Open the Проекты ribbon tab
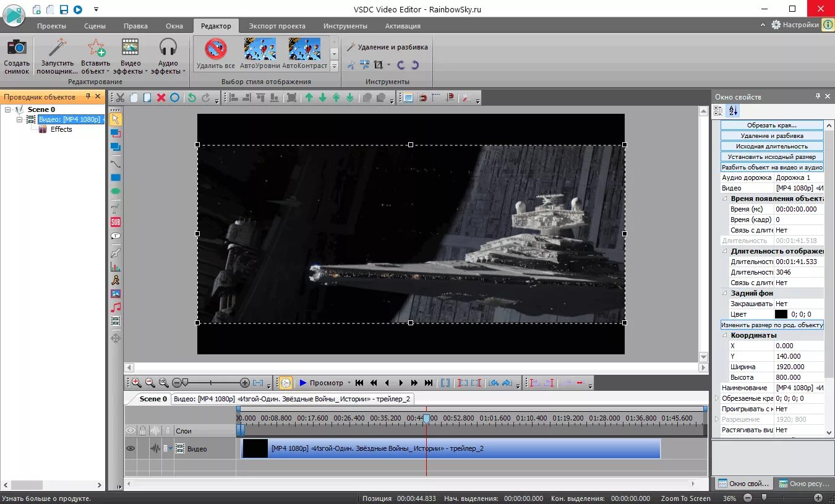Image resolution: width=835 pixels, height=504 pixels. click(51, 26)
